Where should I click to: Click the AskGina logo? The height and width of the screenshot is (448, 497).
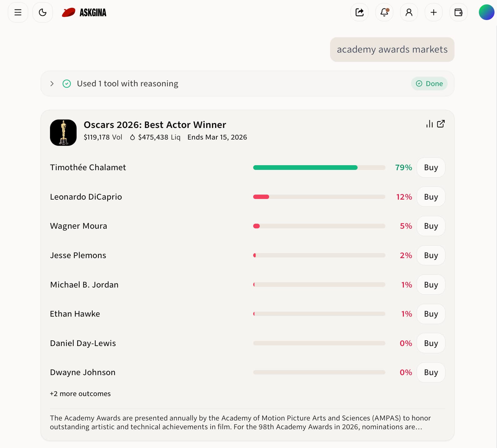(x=84, y=13)
